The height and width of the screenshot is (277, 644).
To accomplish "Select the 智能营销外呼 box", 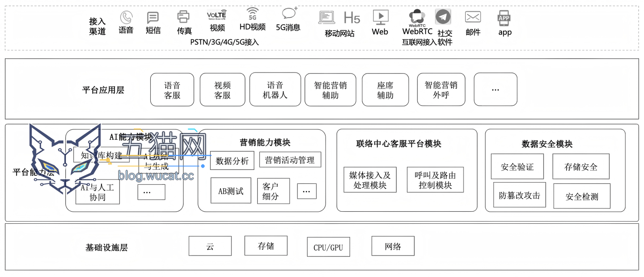I will 441,89.
